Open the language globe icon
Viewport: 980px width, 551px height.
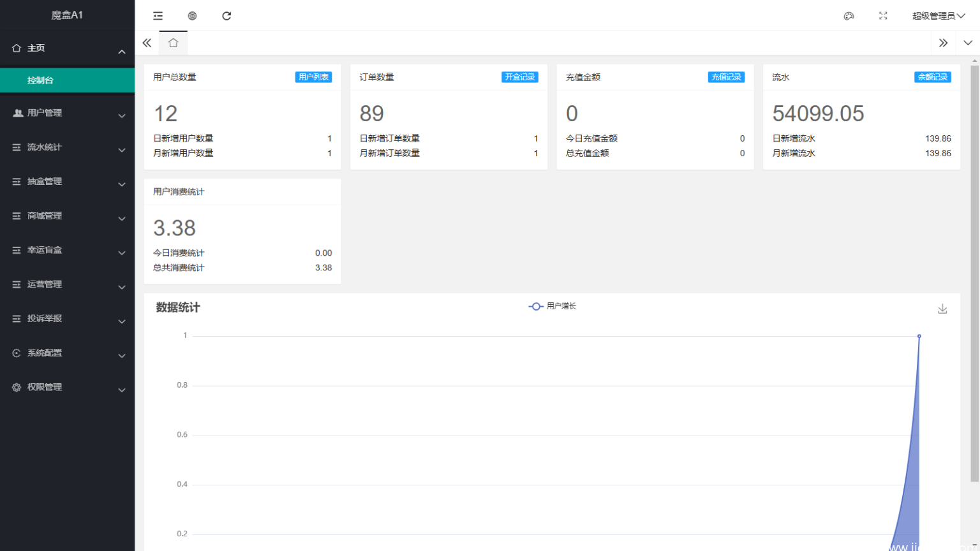tap(192, 15)
